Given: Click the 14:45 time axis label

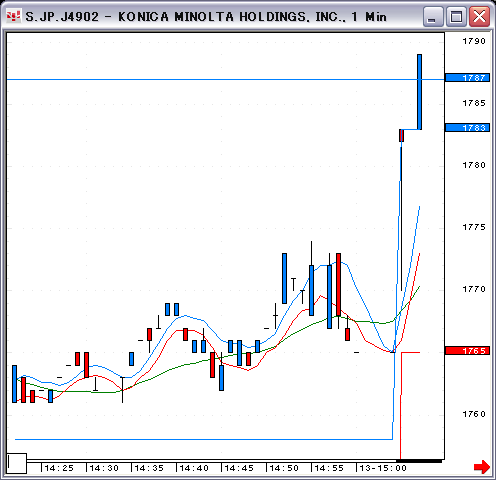Looking at the screenshot, I should [239, 468].
